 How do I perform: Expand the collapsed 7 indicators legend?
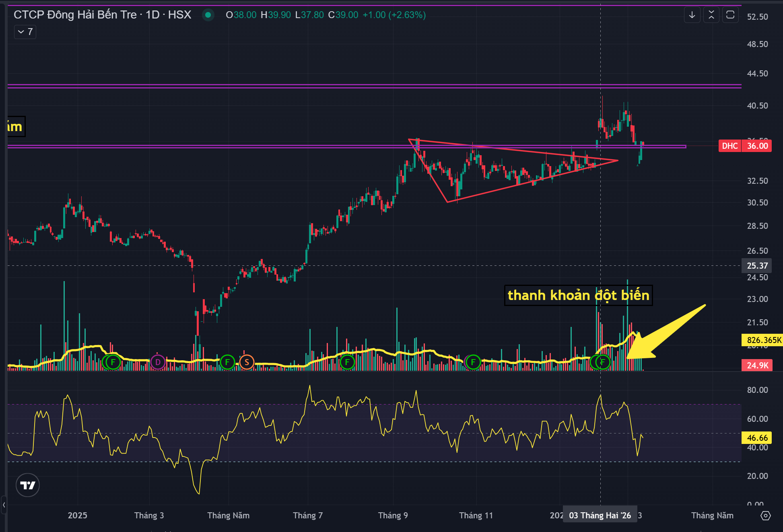[25, 32]
